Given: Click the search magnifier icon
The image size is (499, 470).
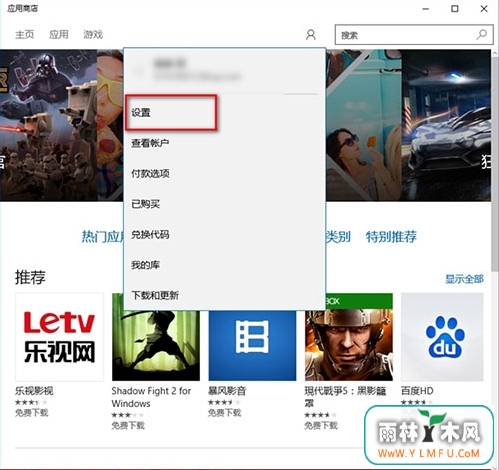Looking at the screenshot, I should pos(482,34).
